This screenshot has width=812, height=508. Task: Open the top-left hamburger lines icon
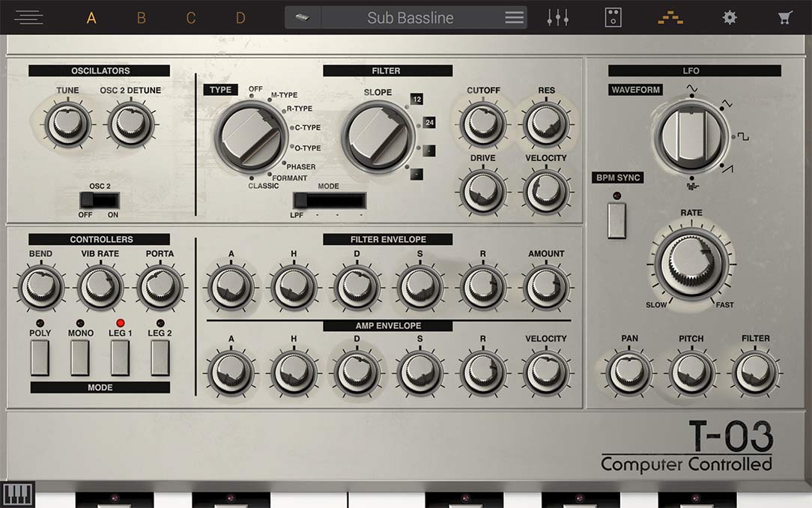point(28,18)
